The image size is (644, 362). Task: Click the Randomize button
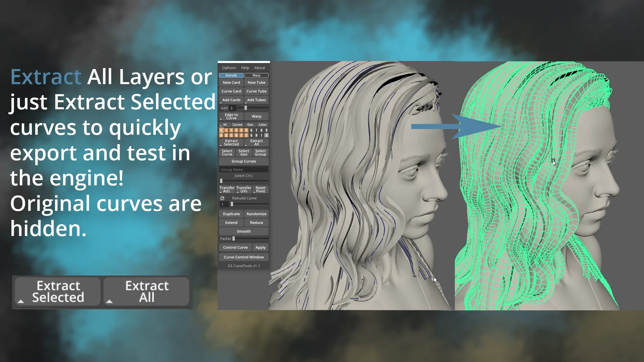(256, 214)
